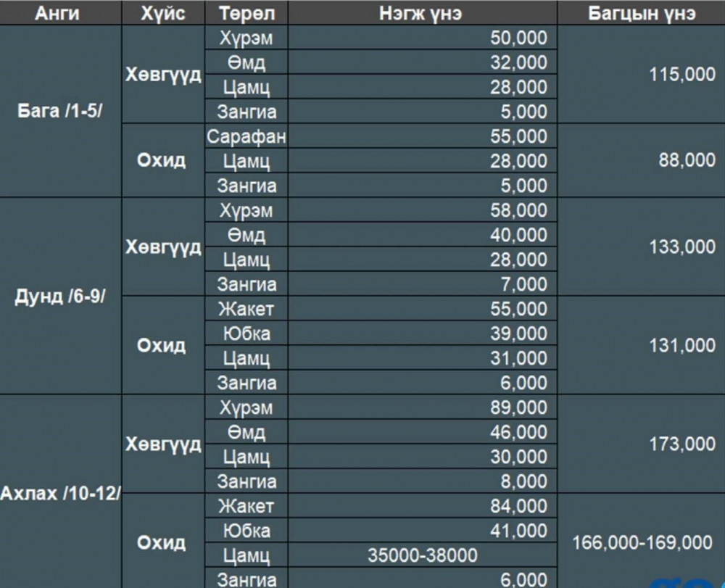Click the 166,000-169,000 package price cell
Viewport: 725px width, 588px height.
(642, 542)
